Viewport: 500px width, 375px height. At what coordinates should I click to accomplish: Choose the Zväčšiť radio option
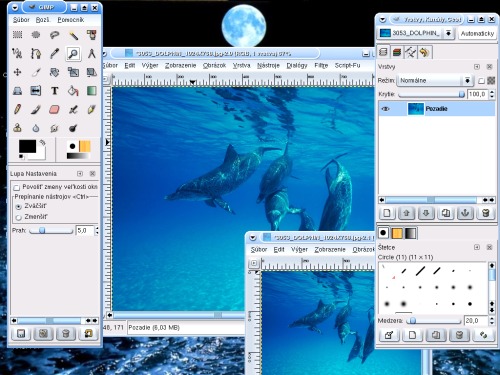[18, 207]
